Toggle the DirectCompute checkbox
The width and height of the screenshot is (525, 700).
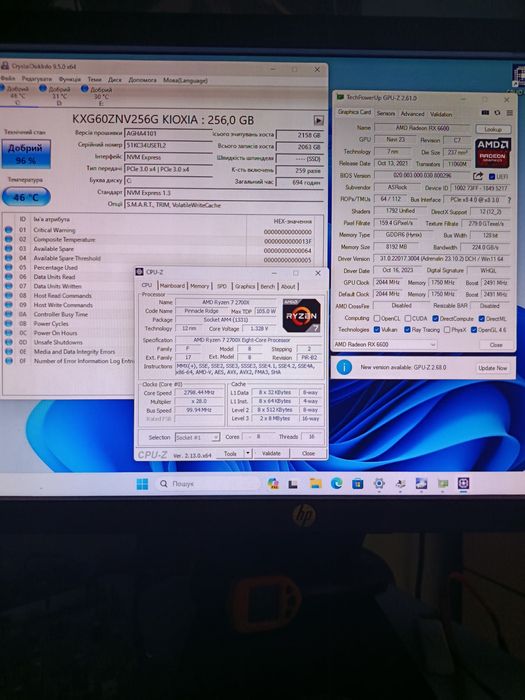click(x=436, y=318)
